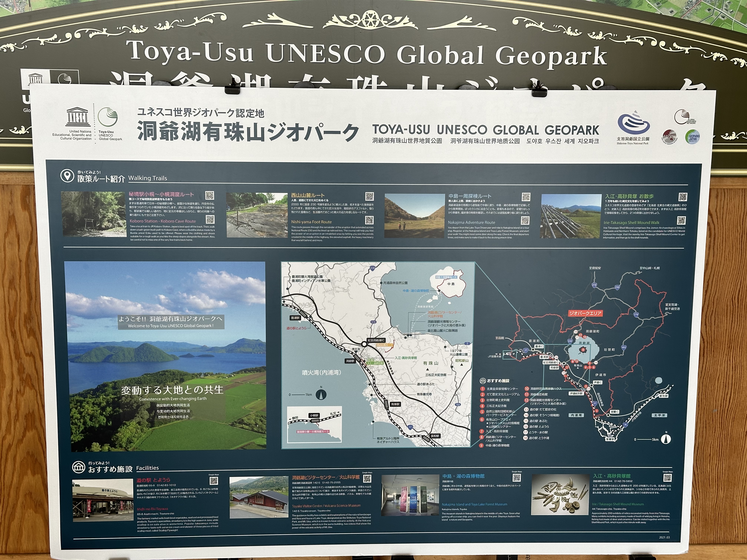The width and height of the screenshot is (747, 560).
Task: Tap QR code next to 中島一周探検ルート title
Action: coord(526,197)
